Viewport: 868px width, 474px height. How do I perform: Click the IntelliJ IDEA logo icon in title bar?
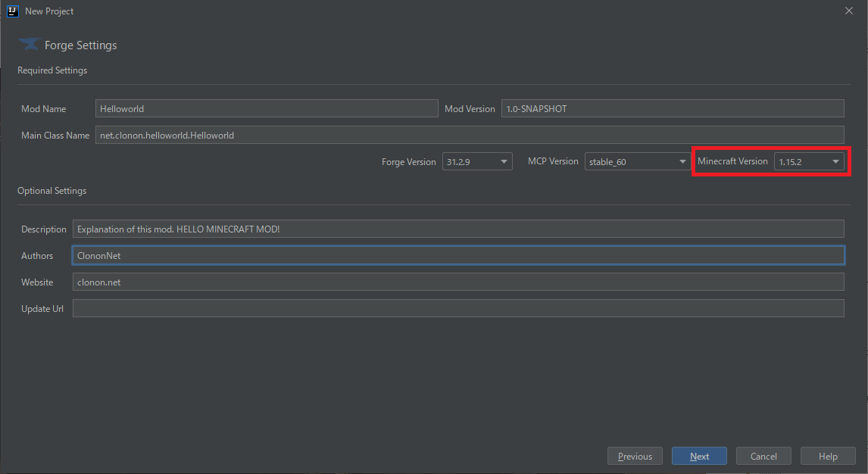click(x=12, y=11)
